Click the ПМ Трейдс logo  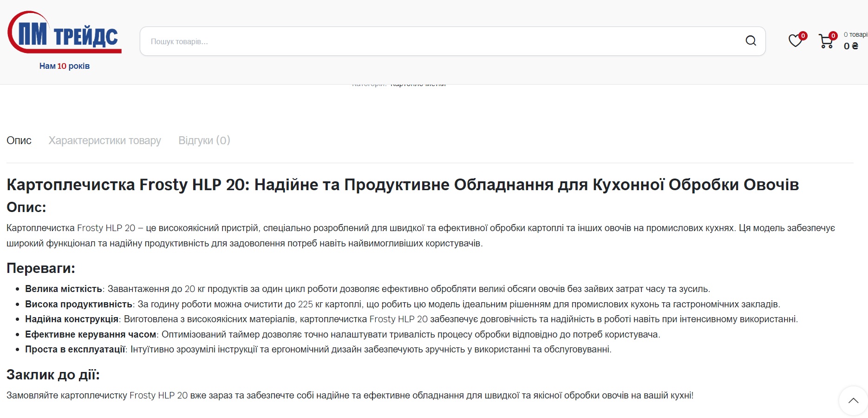click(x=65, y=33)
